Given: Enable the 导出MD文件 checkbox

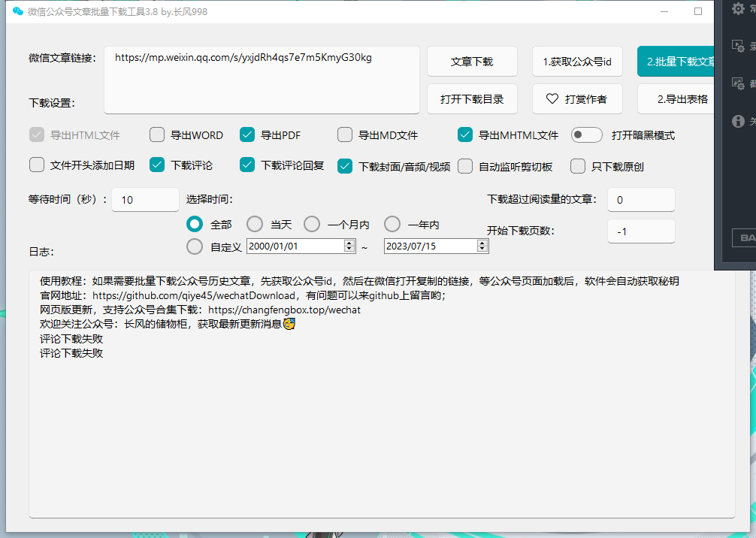Looking at the screenshot, I should click(345, 134).
